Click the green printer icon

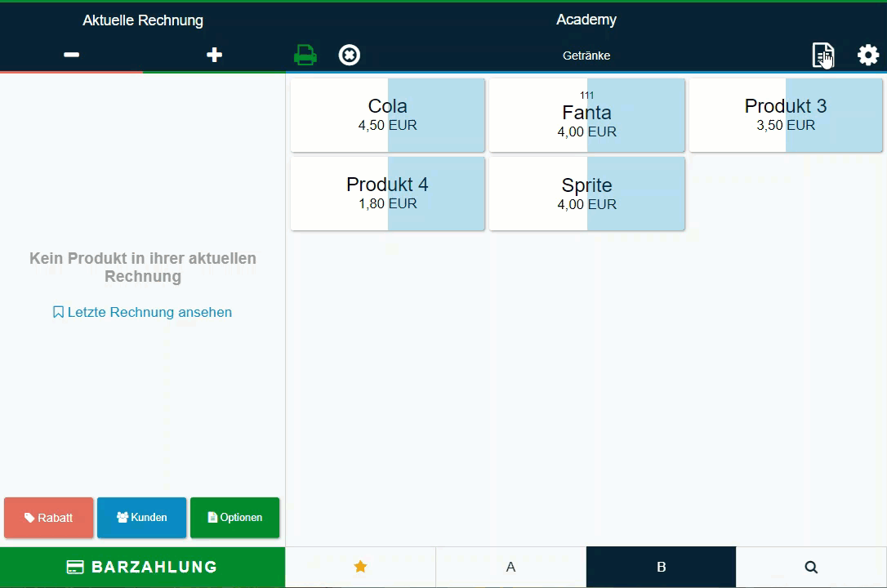point(305,55)
